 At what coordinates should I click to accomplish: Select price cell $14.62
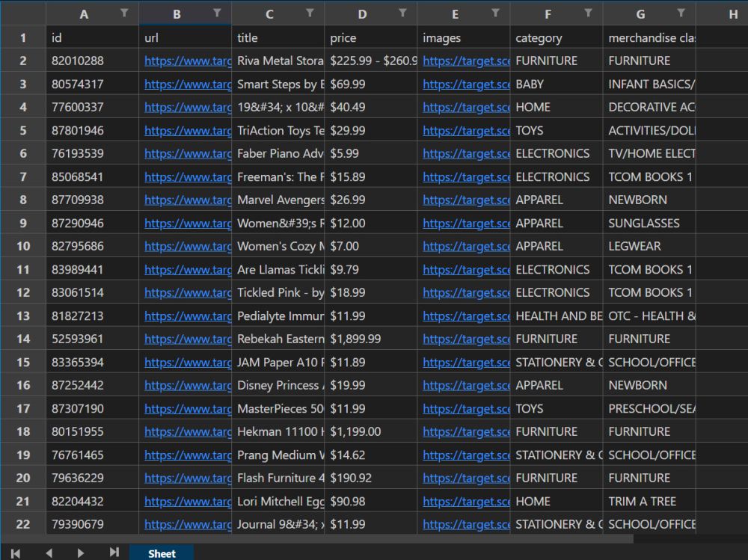click(371, 455)
